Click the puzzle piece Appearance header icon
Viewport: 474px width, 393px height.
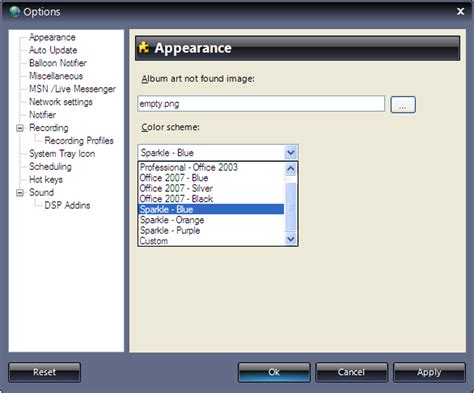[144, 48]
